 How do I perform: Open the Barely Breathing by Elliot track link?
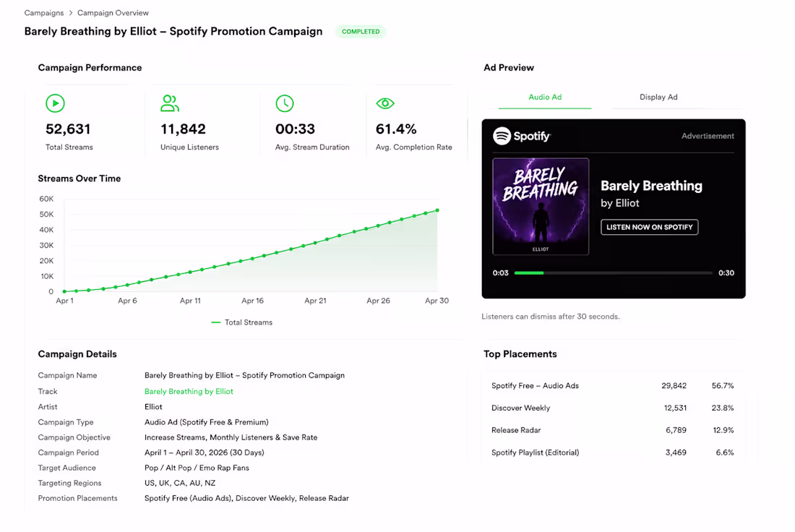189,392
